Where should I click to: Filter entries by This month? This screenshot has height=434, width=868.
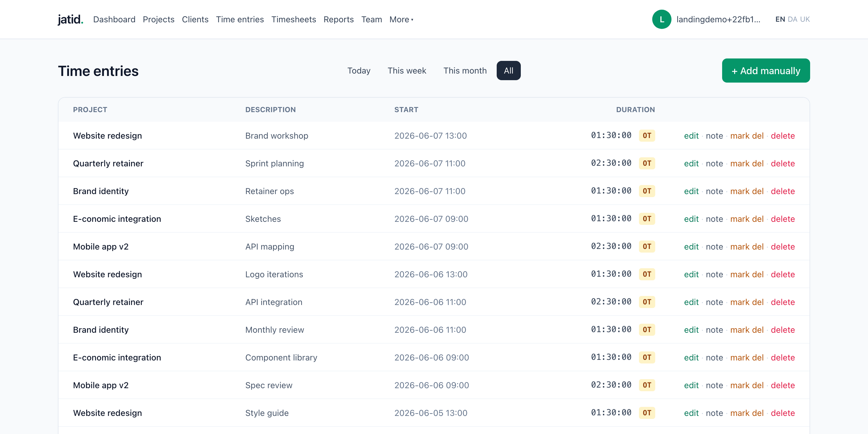pyautogui.click(x=465, y=71)
